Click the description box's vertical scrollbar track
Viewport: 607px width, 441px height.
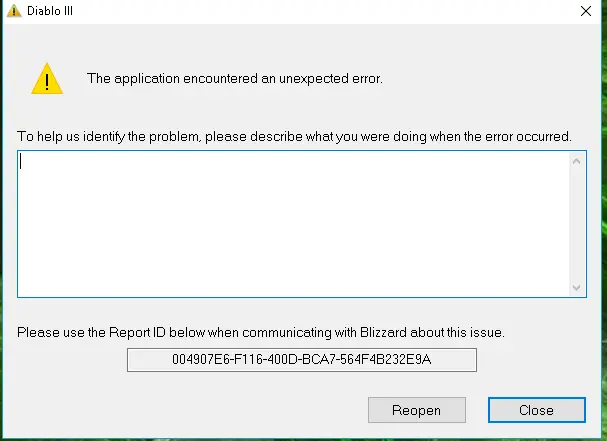tap(577, 224)
